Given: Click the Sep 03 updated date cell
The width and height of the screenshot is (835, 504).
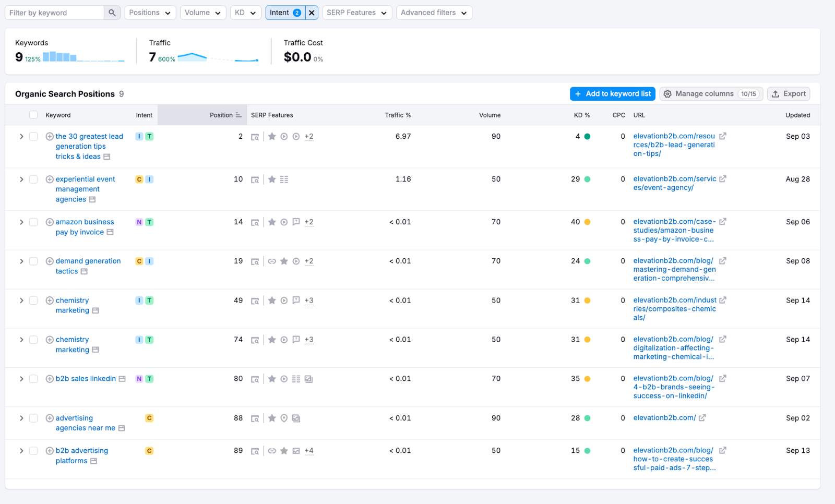Looking at the screenshot, I should (x=798, y=136).
